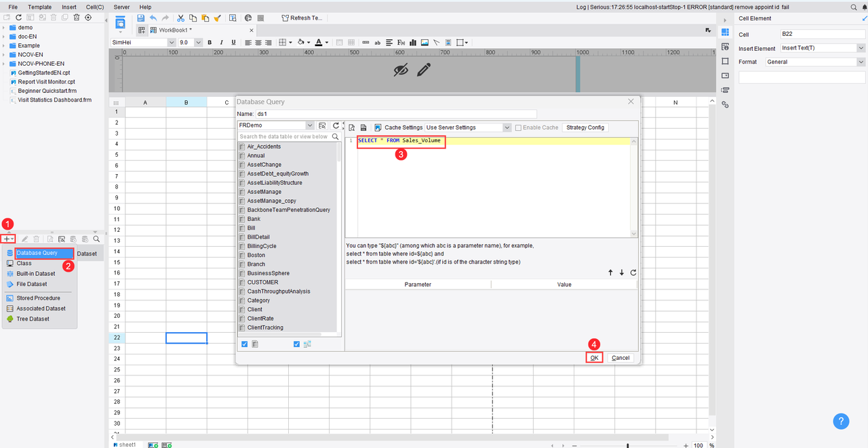Toggle bold formatting
The width and height of the screenshot is (868, 448).
click(x=210, y=43)
